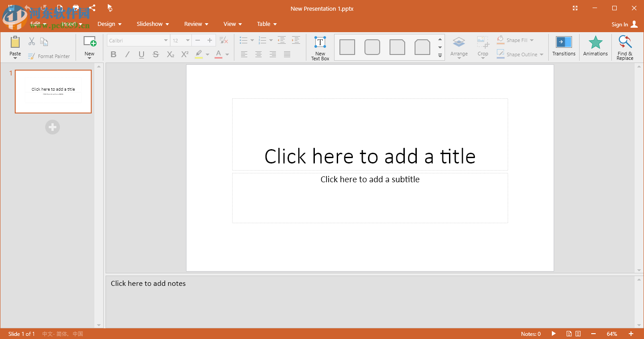Click the Sign In link
The width and height of the screenshot is (644, 339).
point(621,24)
